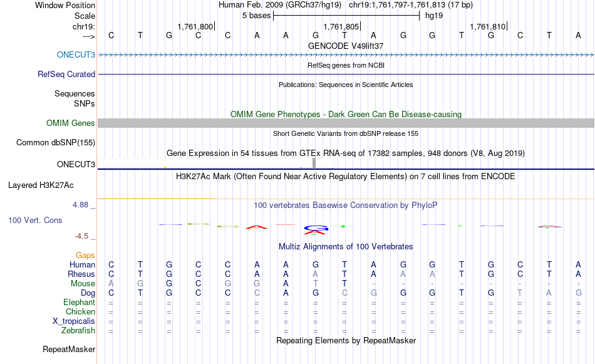
Task: Click the Human Feb. 2009 (GRCh37/hg19) assembly text
Action: (280, 5)
